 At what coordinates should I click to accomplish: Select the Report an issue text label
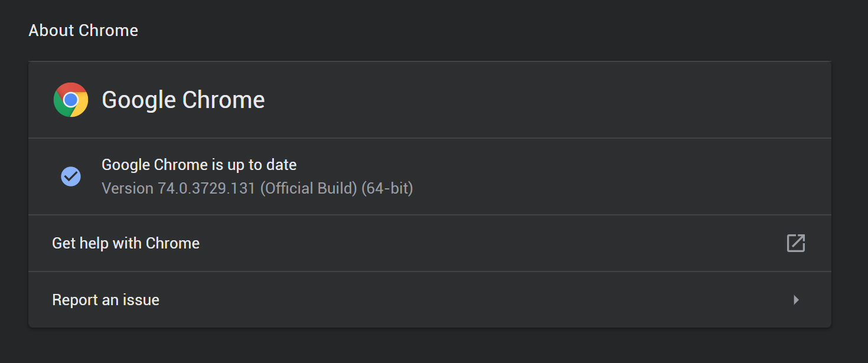[x=106, y=300]
